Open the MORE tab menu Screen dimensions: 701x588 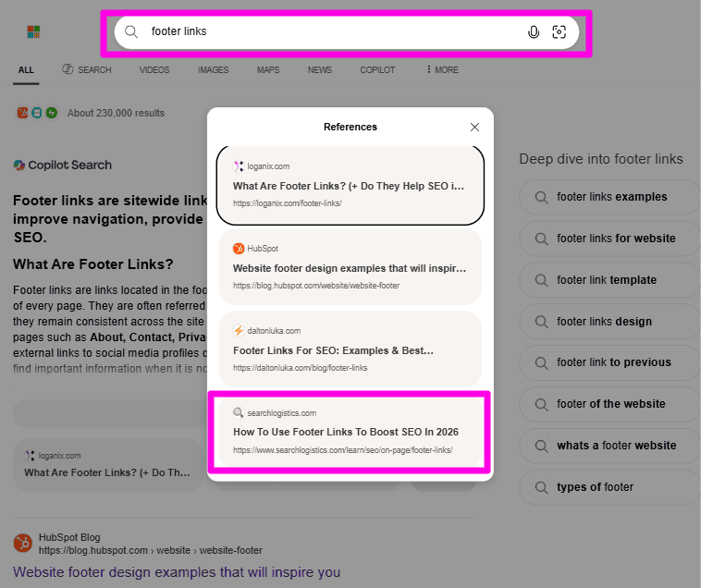(442, 69)
